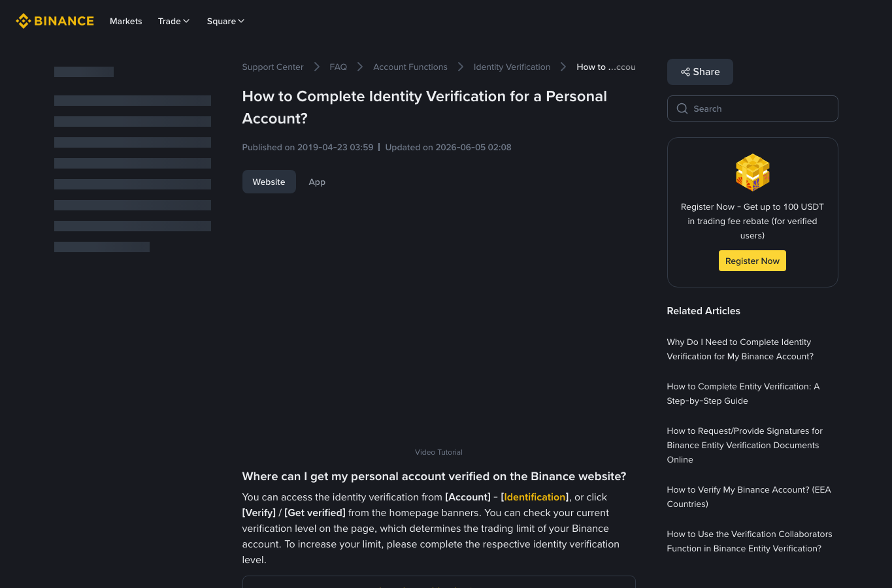
Task: Focus the Search input field
Action: pos(753,108)
